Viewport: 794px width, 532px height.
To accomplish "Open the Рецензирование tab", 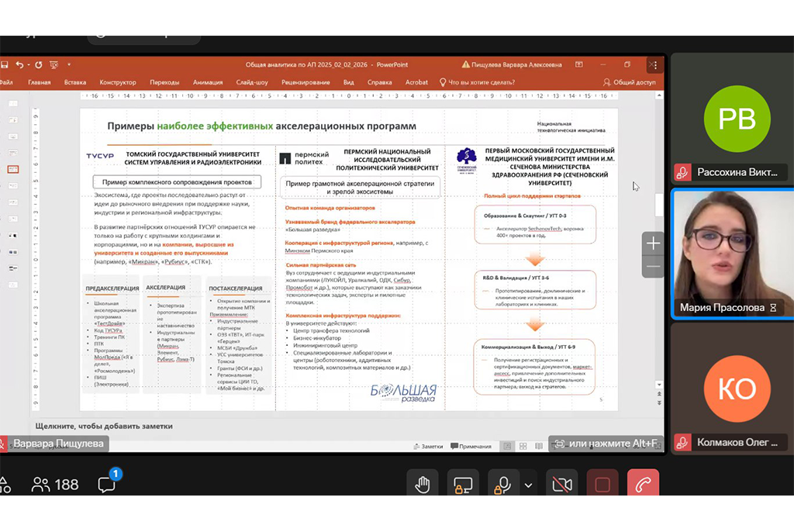I will click(x=306, y=82).
